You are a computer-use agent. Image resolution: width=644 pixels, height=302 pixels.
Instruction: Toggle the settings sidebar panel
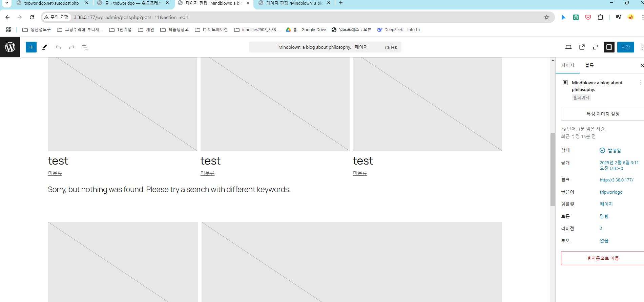(609, 47)
